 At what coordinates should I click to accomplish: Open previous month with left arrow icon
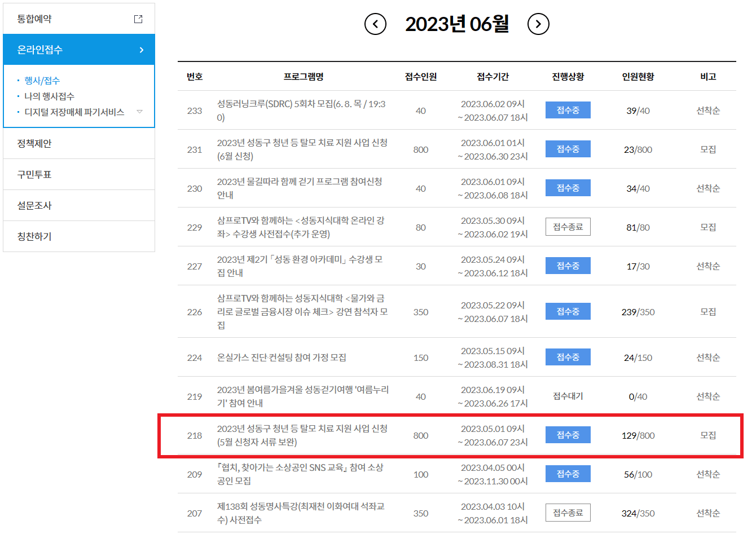(x=375, y=24)
